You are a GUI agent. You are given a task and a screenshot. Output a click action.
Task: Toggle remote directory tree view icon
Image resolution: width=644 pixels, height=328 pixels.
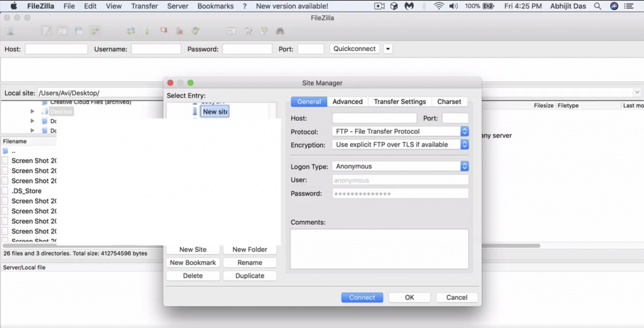pyautogui.click(x=79, y=31)
